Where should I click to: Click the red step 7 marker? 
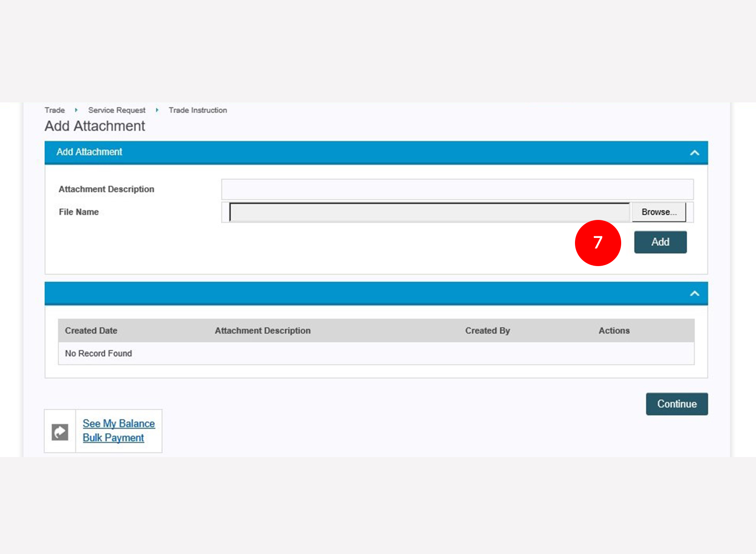597,243
